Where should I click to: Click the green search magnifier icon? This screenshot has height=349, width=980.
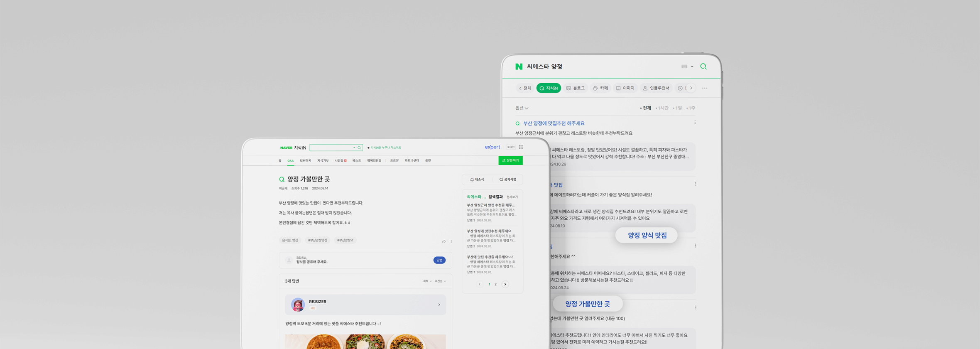[x=703, y=66]
